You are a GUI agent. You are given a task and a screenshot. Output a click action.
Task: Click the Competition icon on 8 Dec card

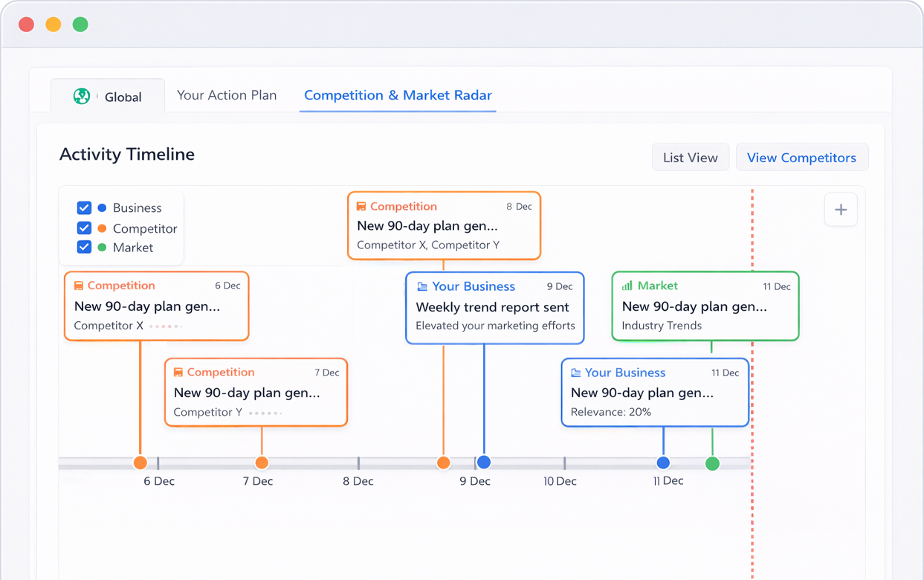361,206
